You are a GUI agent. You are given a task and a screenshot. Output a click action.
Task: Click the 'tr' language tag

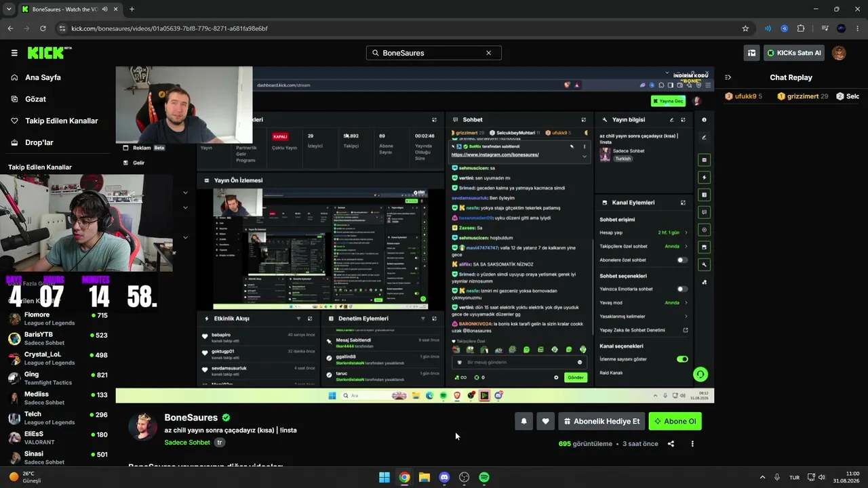coord(219,443)
